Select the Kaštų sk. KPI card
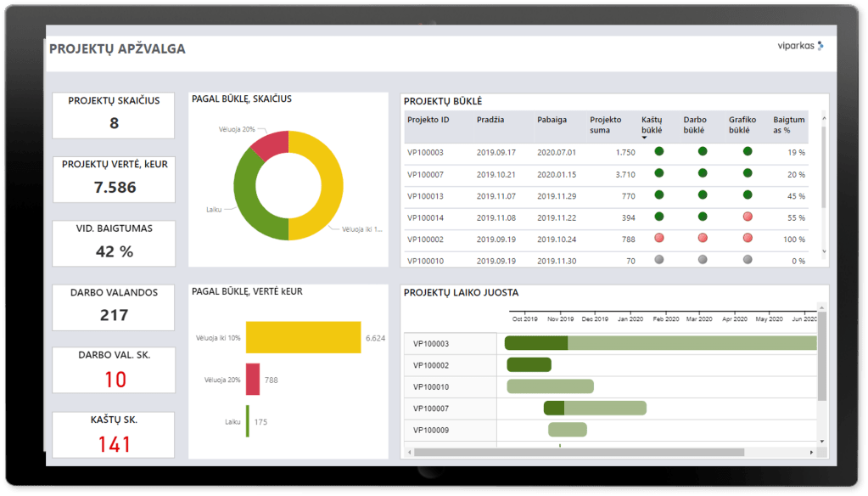Viewport: 868px width, 496px height. point(114,435)
